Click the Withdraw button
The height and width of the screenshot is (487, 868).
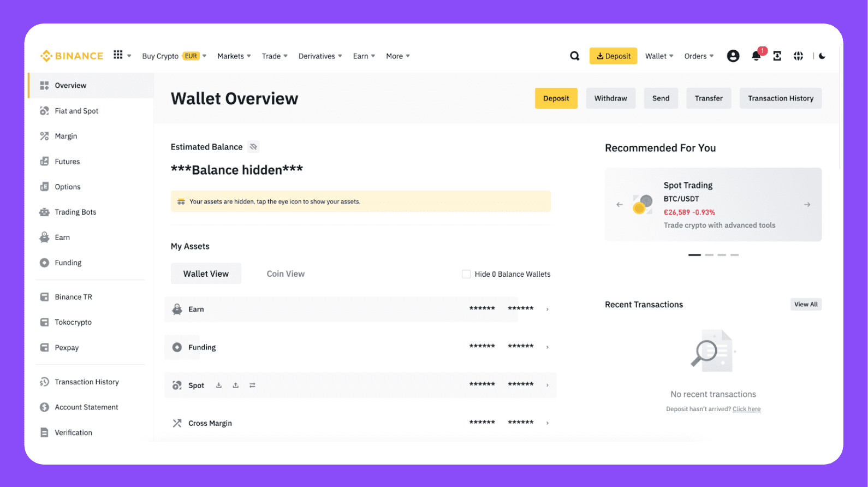(x=611, y=98)
